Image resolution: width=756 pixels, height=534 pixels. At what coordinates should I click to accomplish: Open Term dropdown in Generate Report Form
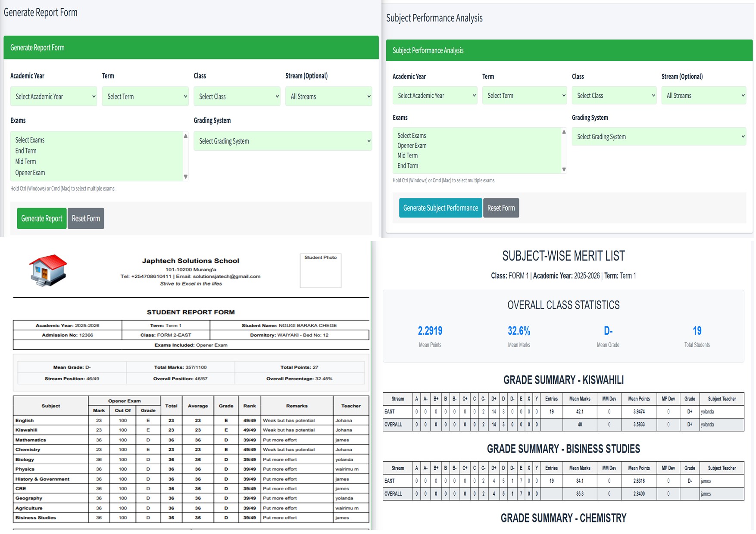[145, 96]
